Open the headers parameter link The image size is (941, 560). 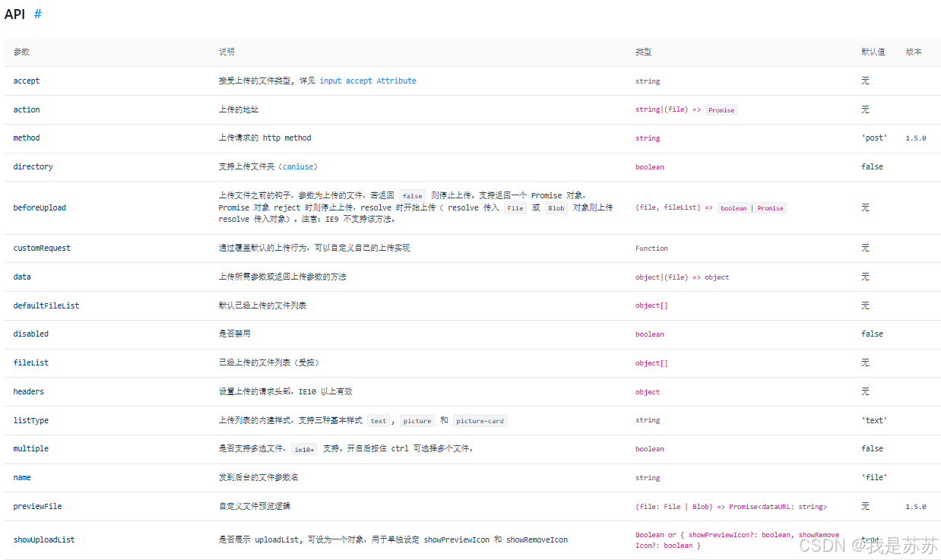[x=29, y=391]
